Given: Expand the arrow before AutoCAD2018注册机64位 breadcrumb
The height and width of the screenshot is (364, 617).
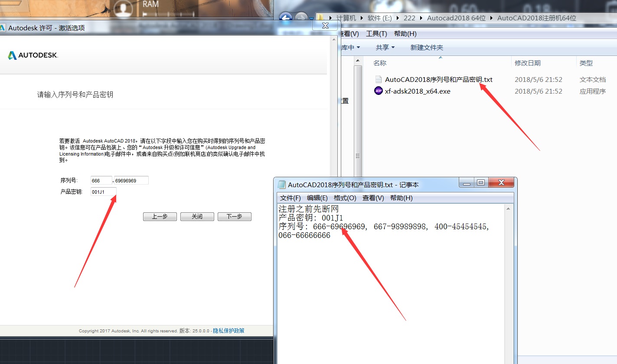Looking at the screenshot, I should 492,18.
